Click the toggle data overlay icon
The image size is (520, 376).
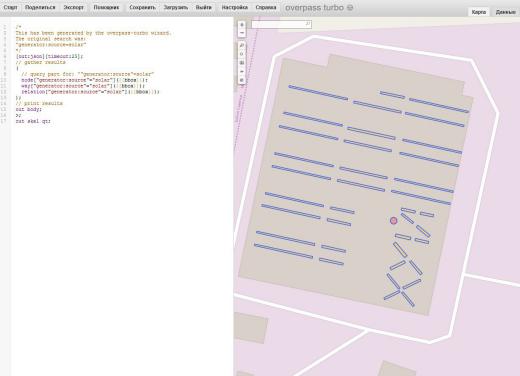(242, 80)
